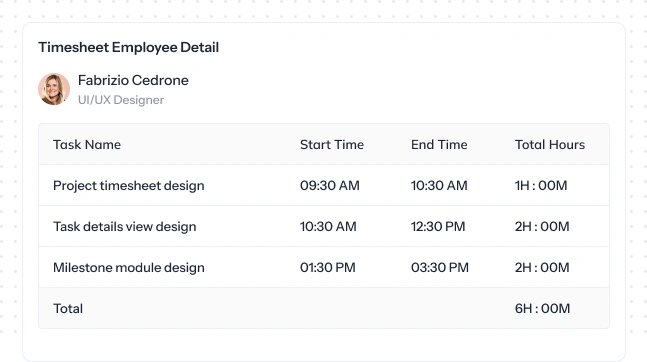Click the 2H : 00M value for Task details view design
647x362 pixels.
tap(542, 226)
